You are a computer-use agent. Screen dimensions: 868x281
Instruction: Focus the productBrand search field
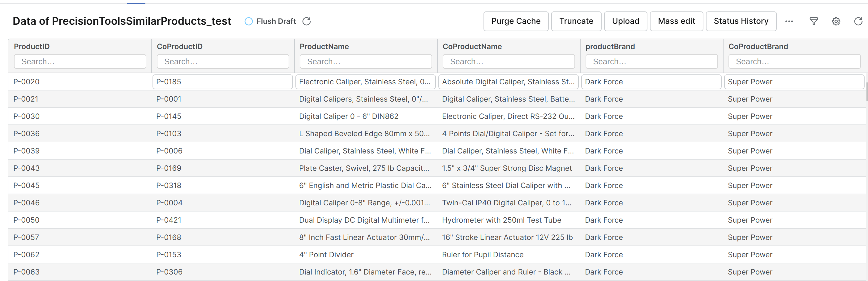651,61
